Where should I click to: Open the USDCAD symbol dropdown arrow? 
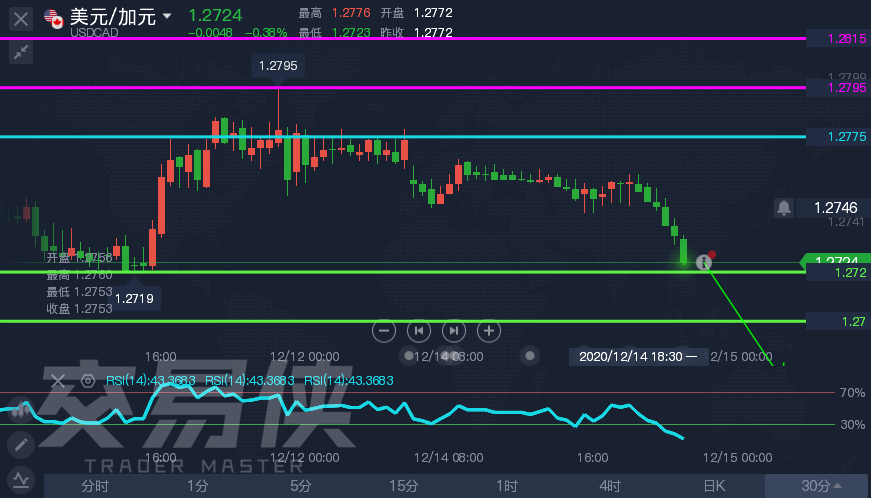coord(167,17)
